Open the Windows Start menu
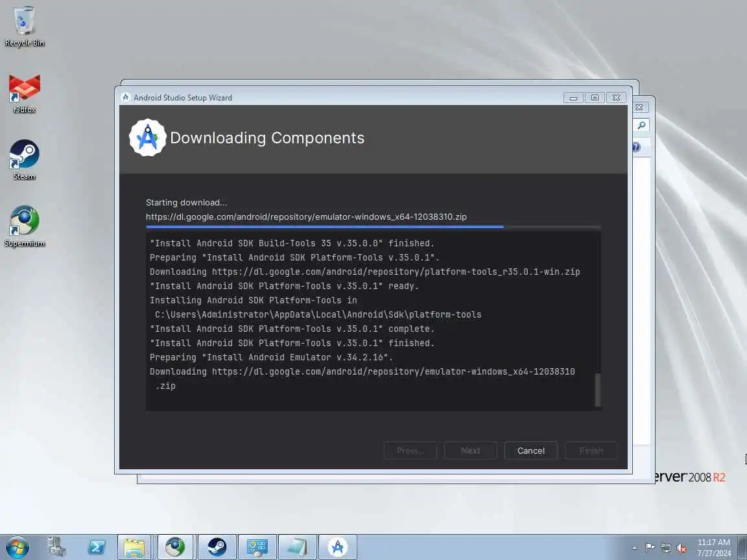Screen dimensions: 747x560 [x=18, y=547]
